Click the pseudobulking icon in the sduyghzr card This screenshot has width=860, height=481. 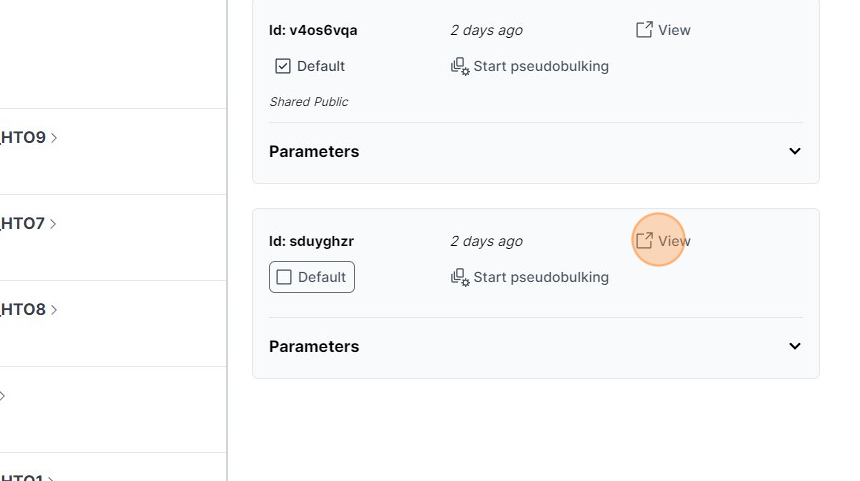click(x=460, y=277)
